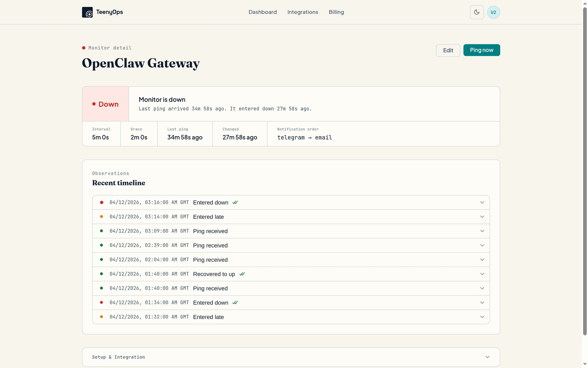This screenshot has width=588, height=368.
Task: Click red dot beside Monitor detail label
Action: 84,48
